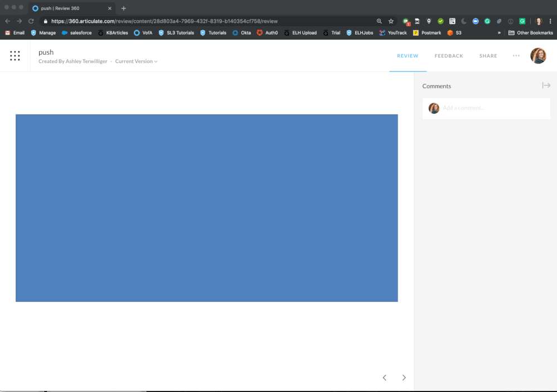The height and width of the screenshot is (392, 557).
Task: Open the YouTrack bookmark
Action: pos(393,33)
